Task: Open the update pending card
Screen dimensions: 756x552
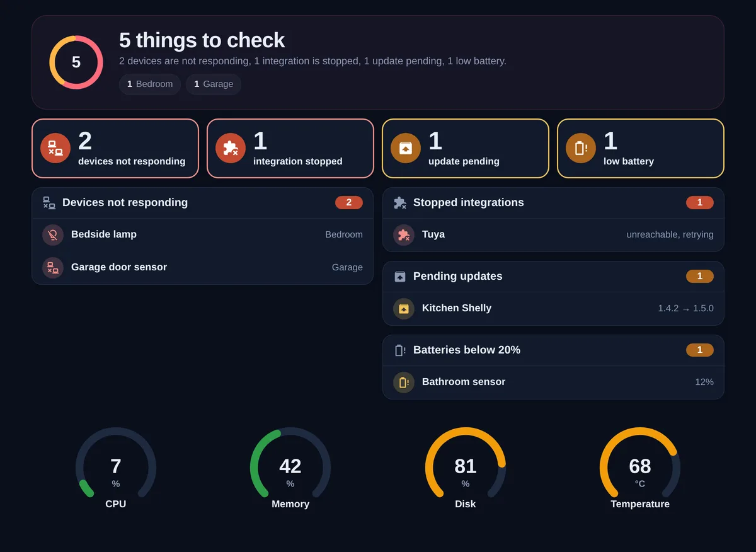Action: (x=466, y=149)
